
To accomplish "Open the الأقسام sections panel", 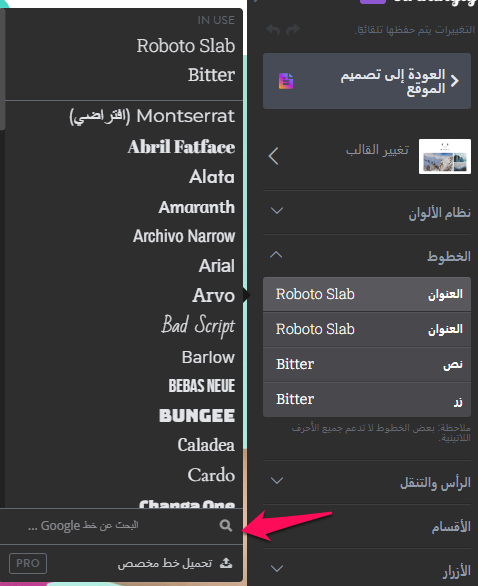I will pyautogui.click(x=367, y=526).
